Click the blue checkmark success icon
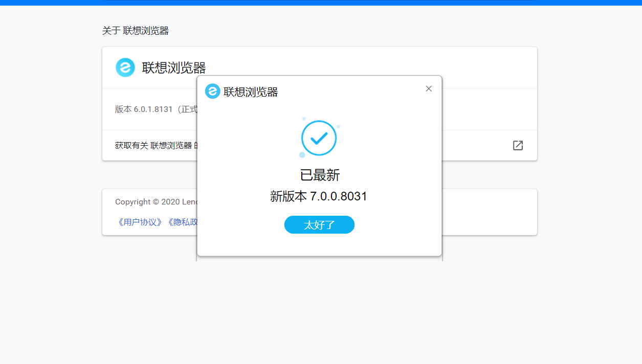The image size is (642, 364). [x=319, y=138]
